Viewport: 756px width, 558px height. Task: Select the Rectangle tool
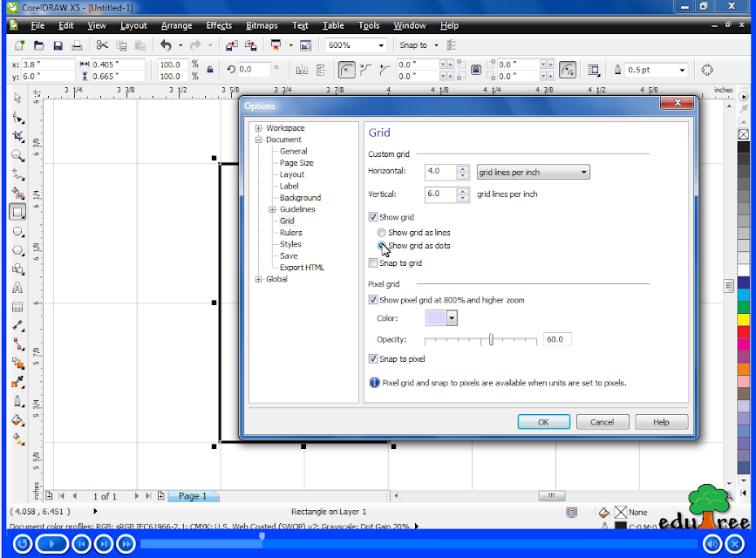tap(17, 212)
